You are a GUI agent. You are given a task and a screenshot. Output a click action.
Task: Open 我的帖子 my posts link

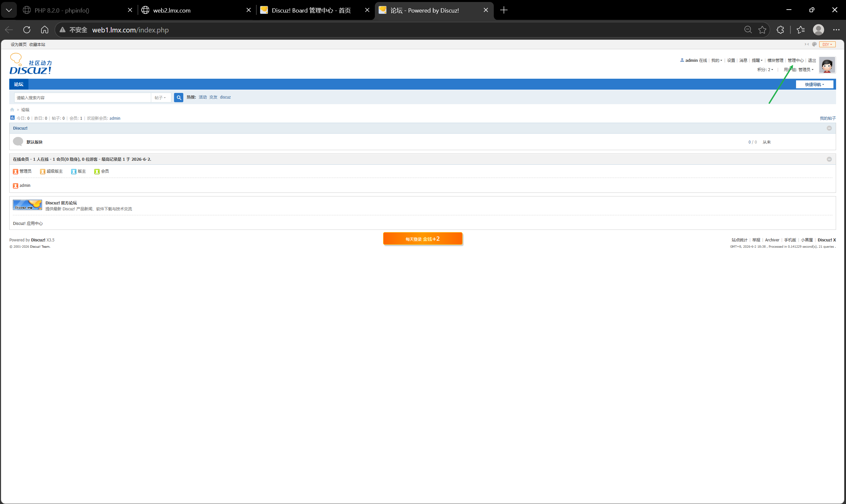coord(828,118)
